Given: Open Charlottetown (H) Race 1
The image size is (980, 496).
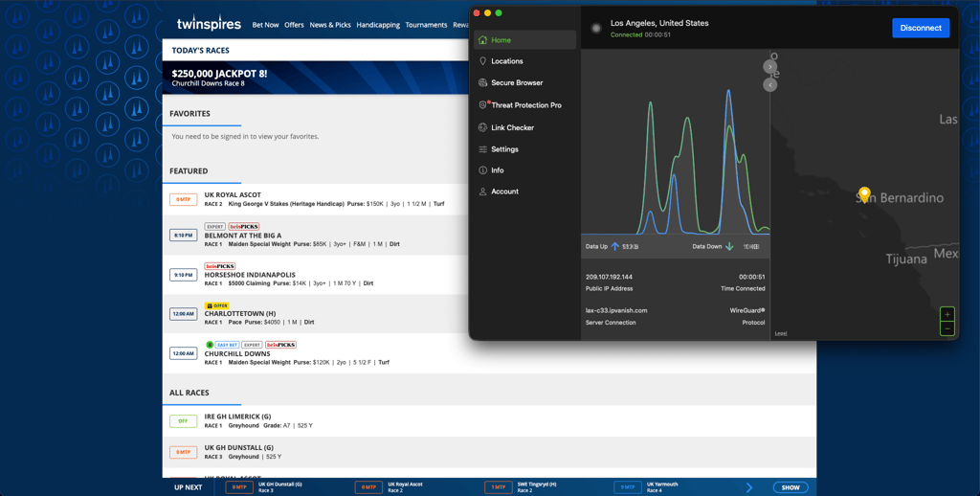Looking at the screenshot, I should tap(316, 313).
